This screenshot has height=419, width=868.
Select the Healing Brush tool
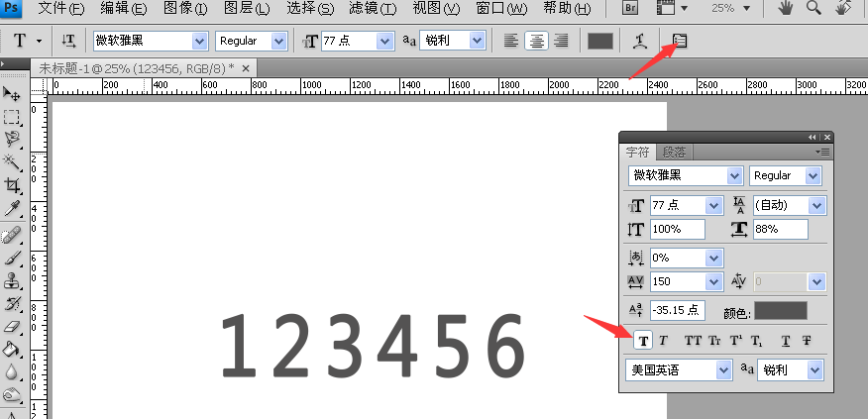click(x=12, y=235)
